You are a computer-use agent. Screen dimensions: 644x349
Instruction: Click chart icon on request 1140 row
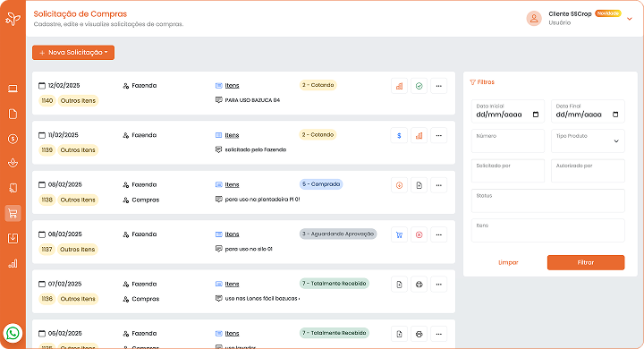[399, 86]
